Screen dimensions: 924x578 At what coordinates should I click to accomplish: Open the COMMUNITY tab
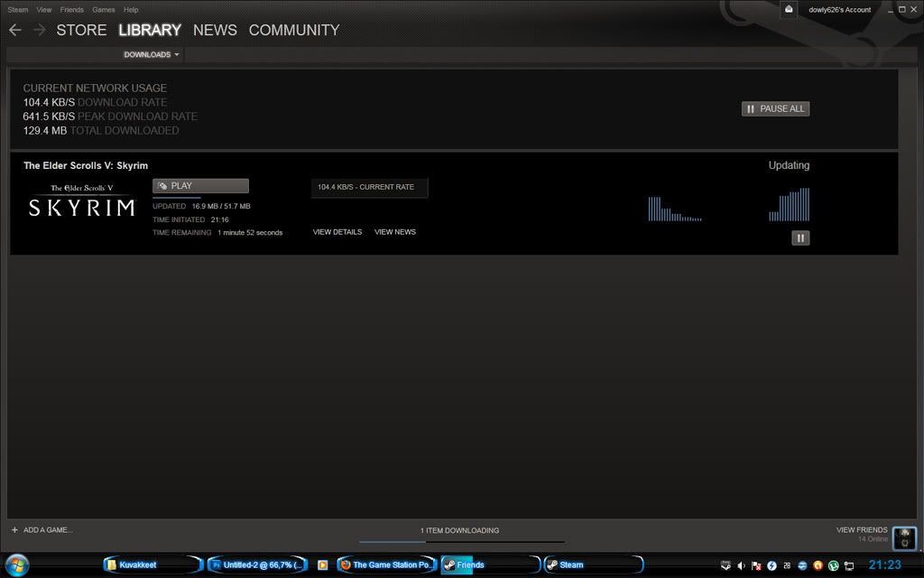point(294,30)
